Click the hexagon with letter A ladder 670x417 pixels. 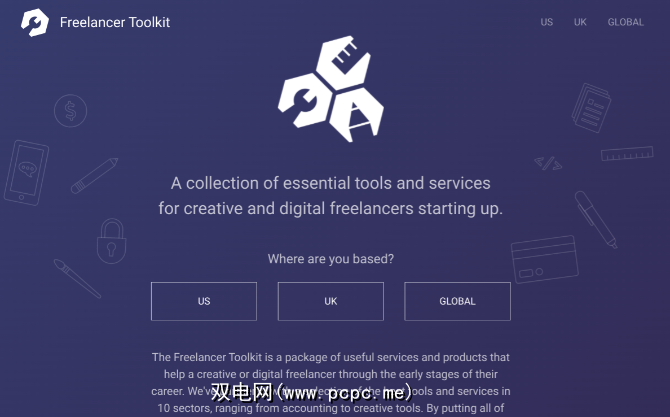(357, 115)
